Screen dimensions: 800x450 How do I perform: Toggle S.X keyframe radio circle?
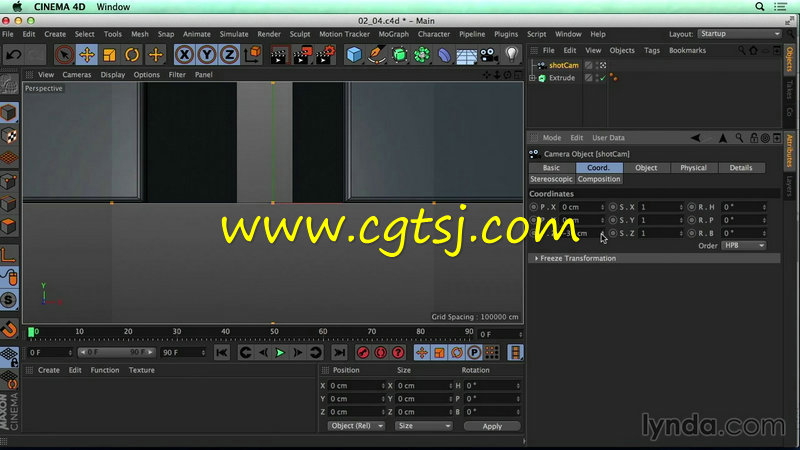point(613,207)
